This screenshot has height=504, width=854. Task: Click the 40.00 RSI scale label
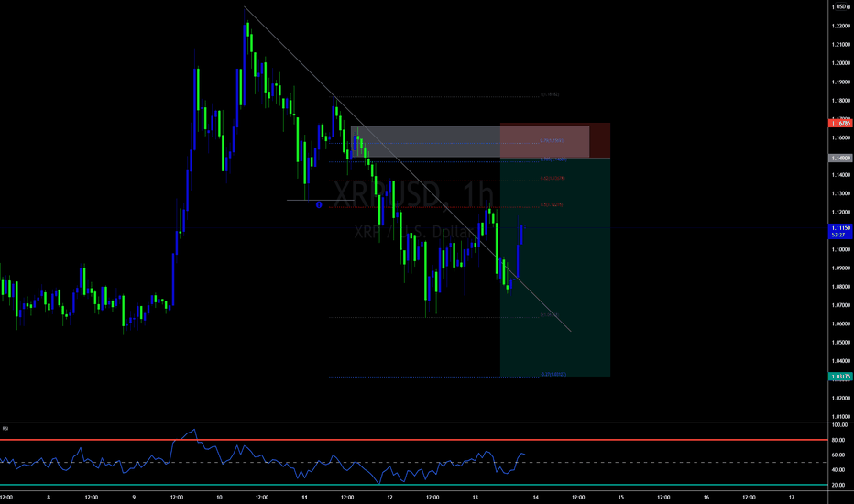(838, 470)
